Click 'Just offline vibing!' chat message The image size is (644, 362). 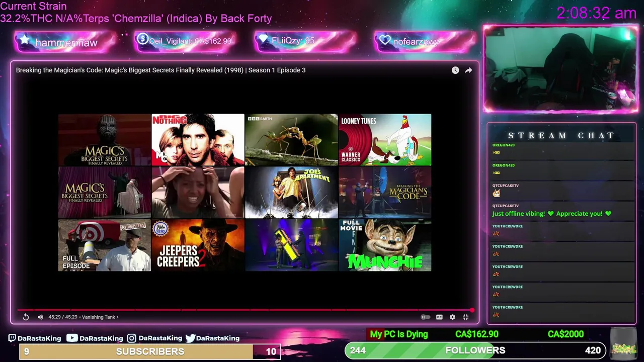(x=552, y=214)
